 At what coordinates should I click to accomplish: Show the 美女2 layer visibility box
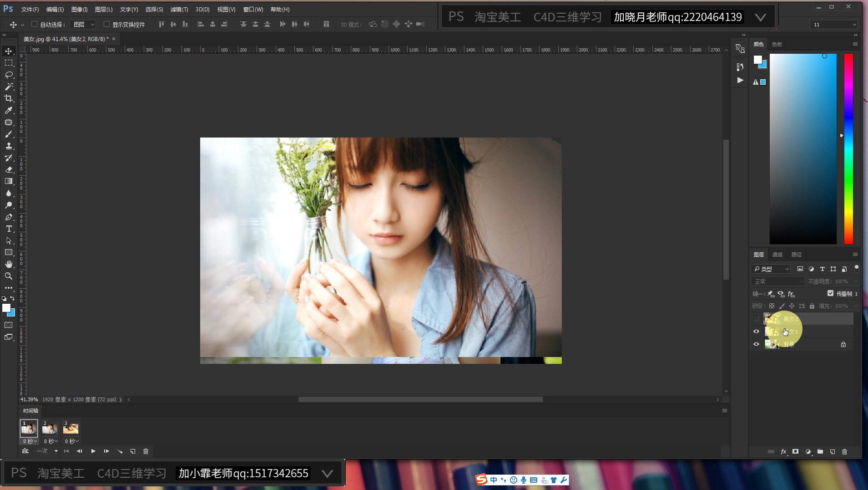[x=756, y=318]
